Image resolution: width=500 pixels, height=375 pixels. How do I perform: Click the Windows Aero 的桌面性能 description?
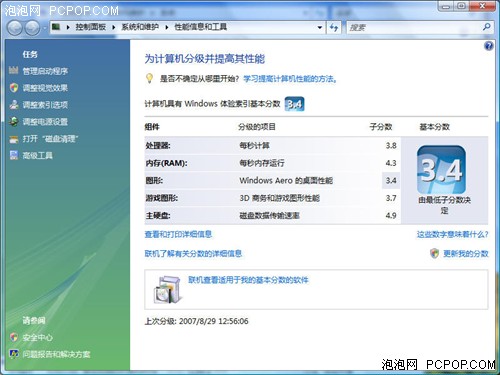pos(286,181)
